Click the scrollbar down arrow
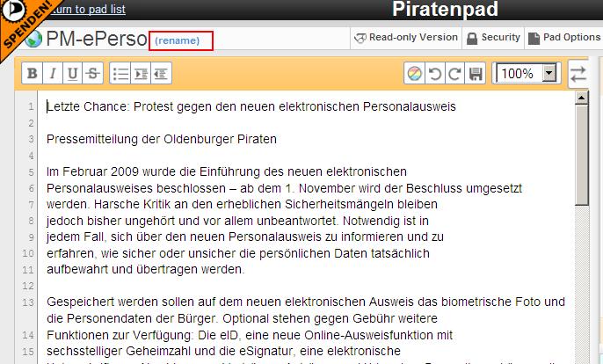Viewport: 603px width, 364px height. coord(581,356)
